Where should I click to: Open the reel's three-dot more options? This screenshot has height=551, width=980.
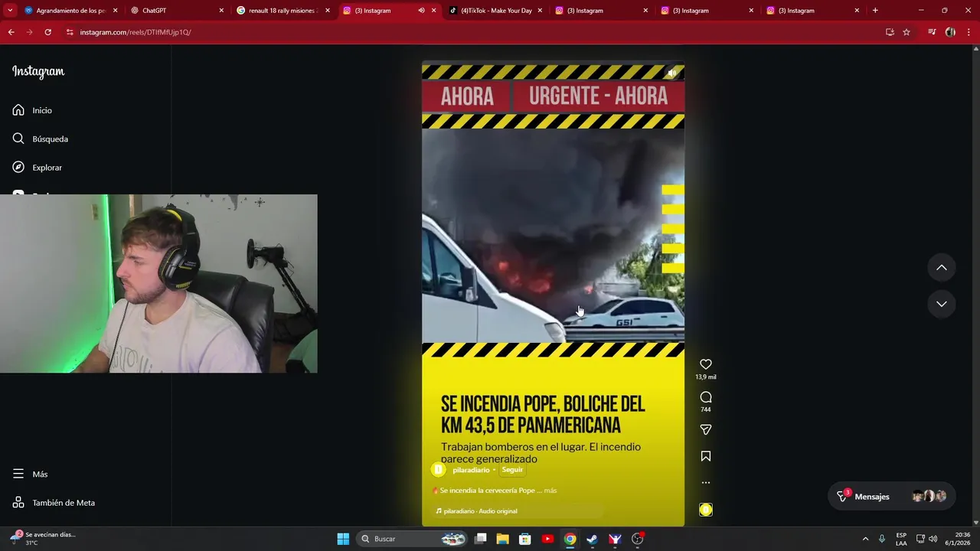coord(706,483)
